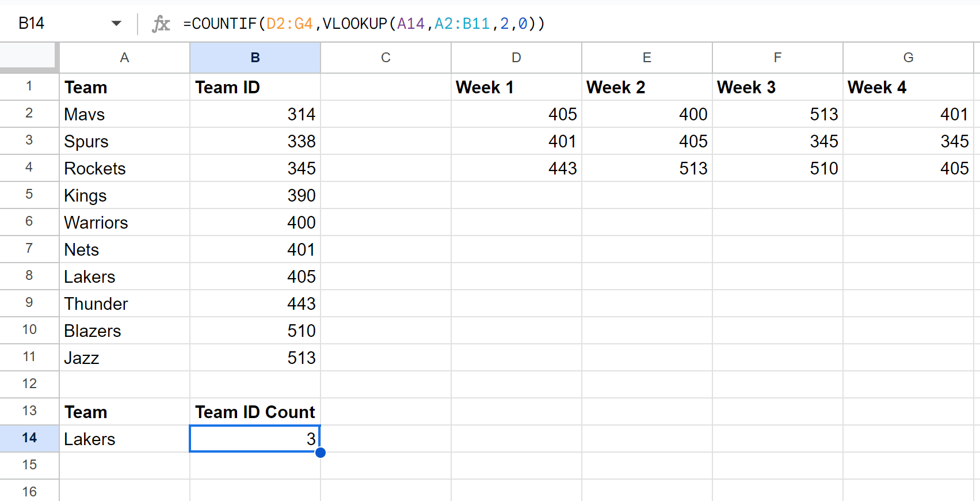Image resolution: width=980 pixels, height=501 pixels.
Task: Click the fx function icon
Action: 161,24
